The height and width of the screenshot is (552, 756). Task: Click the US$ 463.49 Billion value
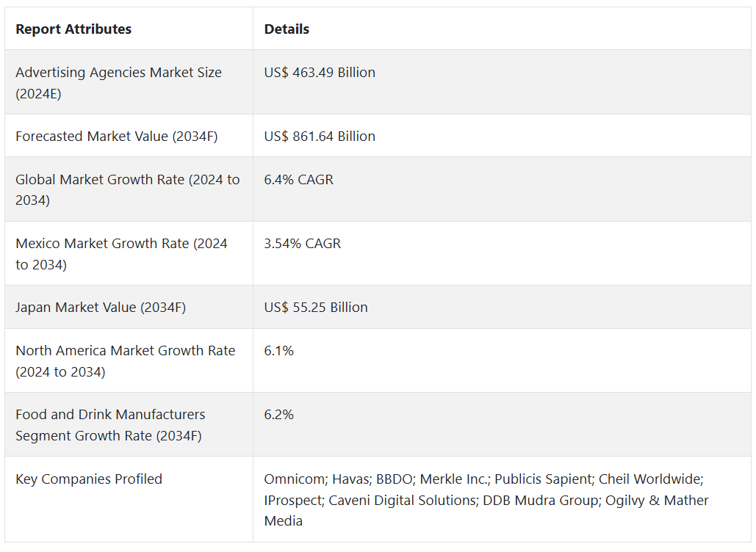[x=320, y=73]
